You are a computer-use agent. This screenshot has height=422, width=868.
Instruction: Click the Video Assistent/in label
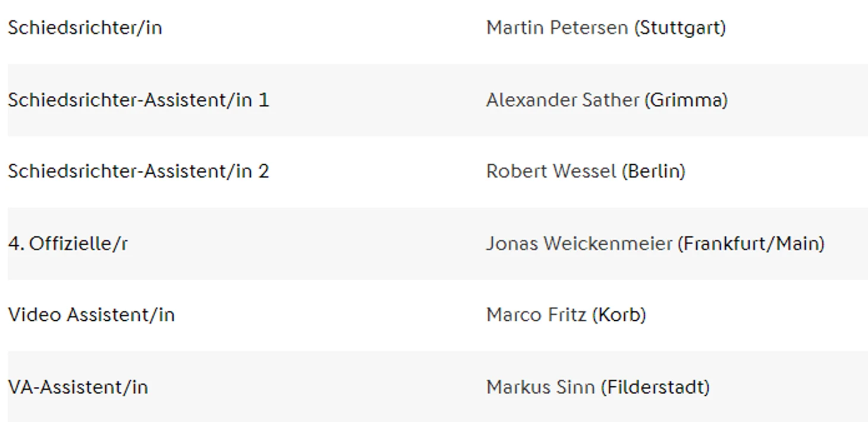91,315
